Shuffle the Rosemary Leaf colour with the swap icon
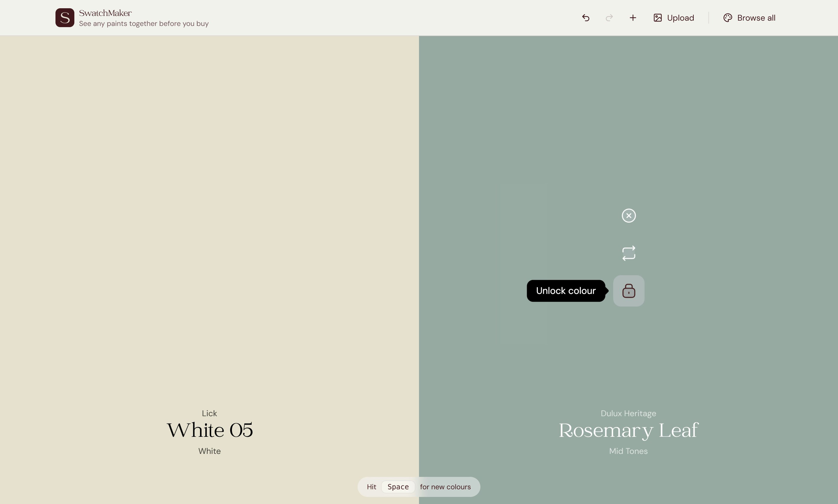 (x=628, y=253)
